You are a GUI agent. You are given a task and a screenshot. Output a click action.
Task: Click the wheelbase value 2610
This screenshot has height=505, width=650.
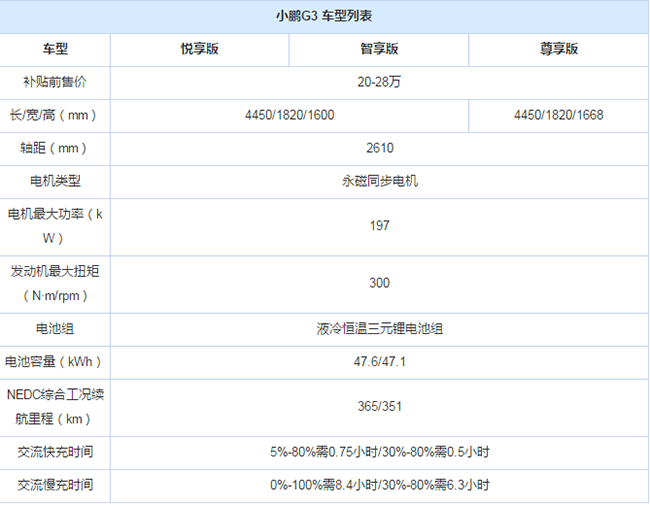(379, 148)
